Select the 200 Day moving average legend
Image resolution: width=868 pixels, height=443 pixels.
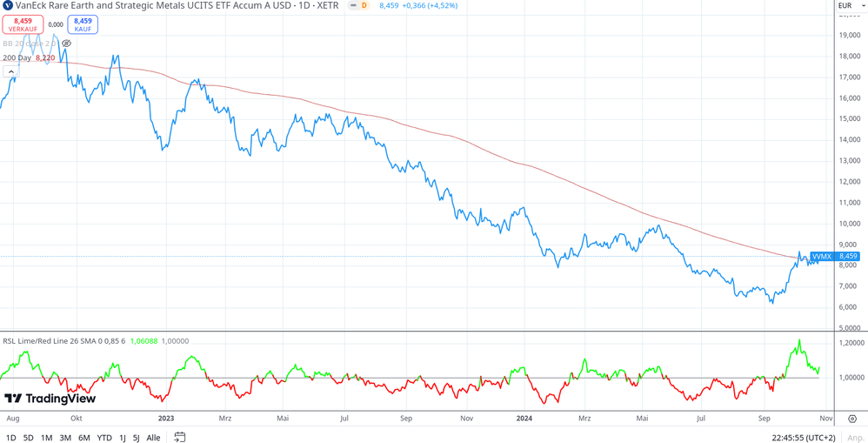click(x=17, y=57)
